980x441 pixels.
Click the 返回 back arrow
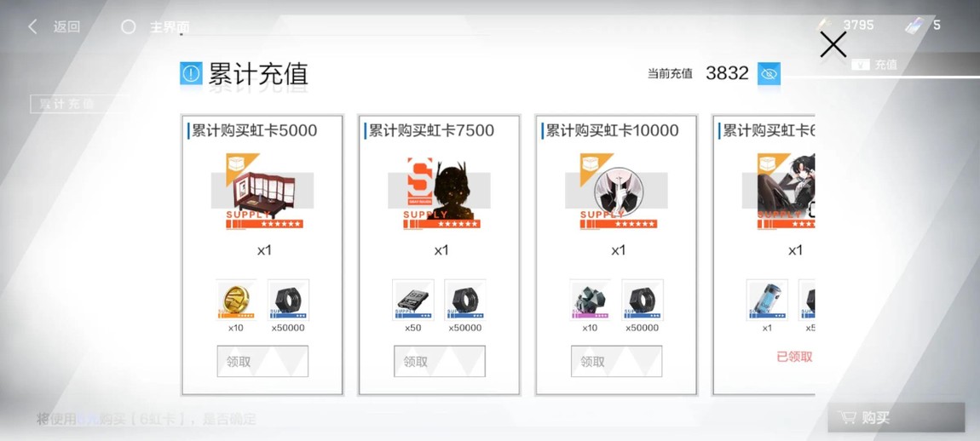pyautogui.click(x=33, y=26)
